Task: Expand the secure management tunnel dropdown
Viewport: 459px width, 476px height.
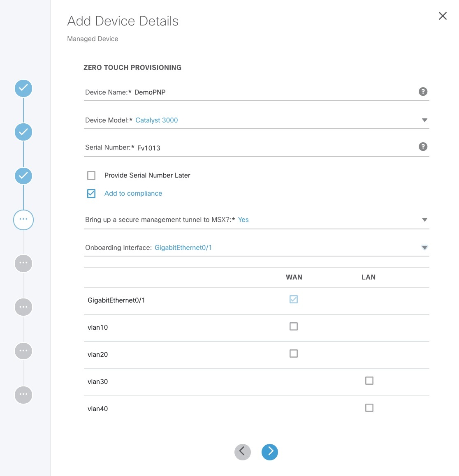Action: 425,220
